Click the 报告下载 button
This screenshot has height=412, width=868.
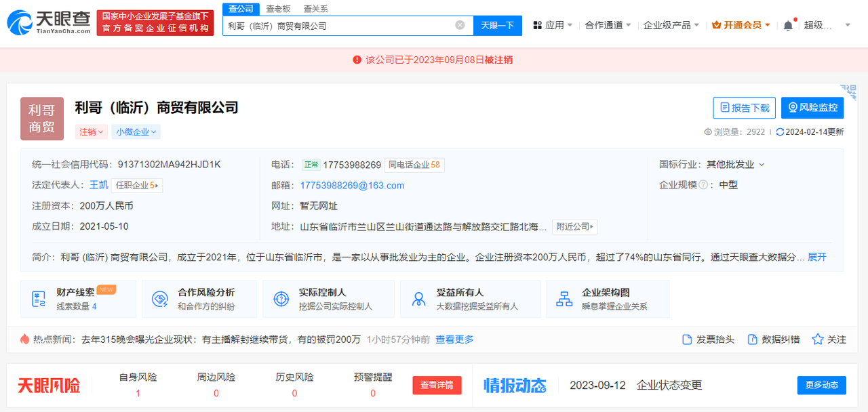point(744,108)
